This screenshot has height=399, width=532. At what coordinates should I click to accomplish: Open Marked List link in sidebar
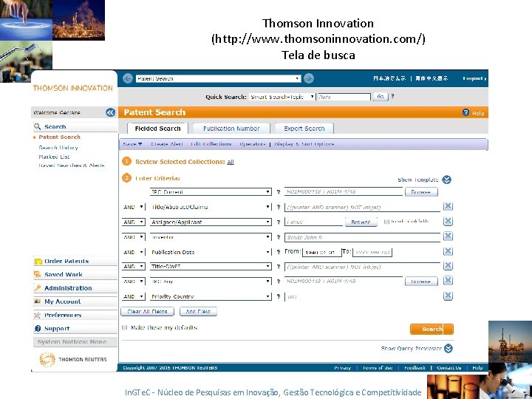pyautogui.click(x=54, y=157)
